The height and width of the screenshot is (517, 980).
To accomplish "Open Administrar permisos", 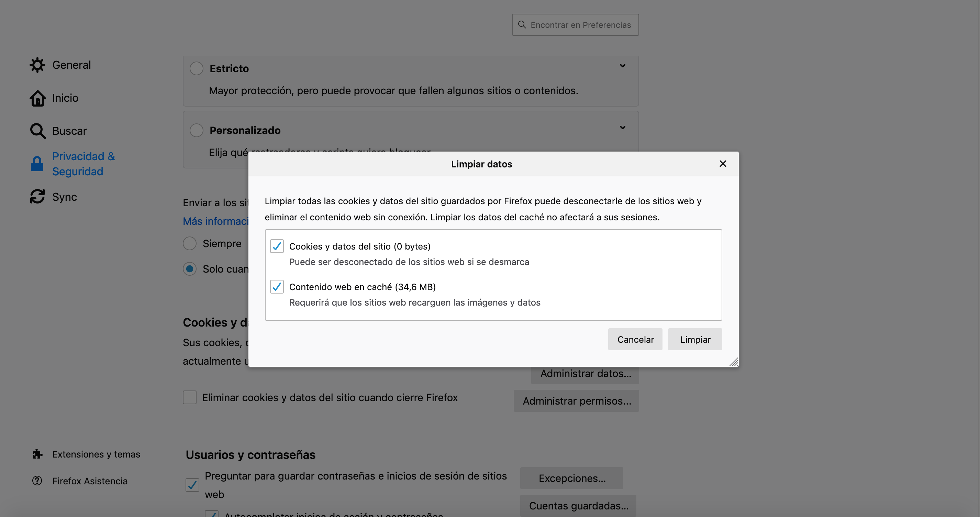I will click(x=576, y=400).
